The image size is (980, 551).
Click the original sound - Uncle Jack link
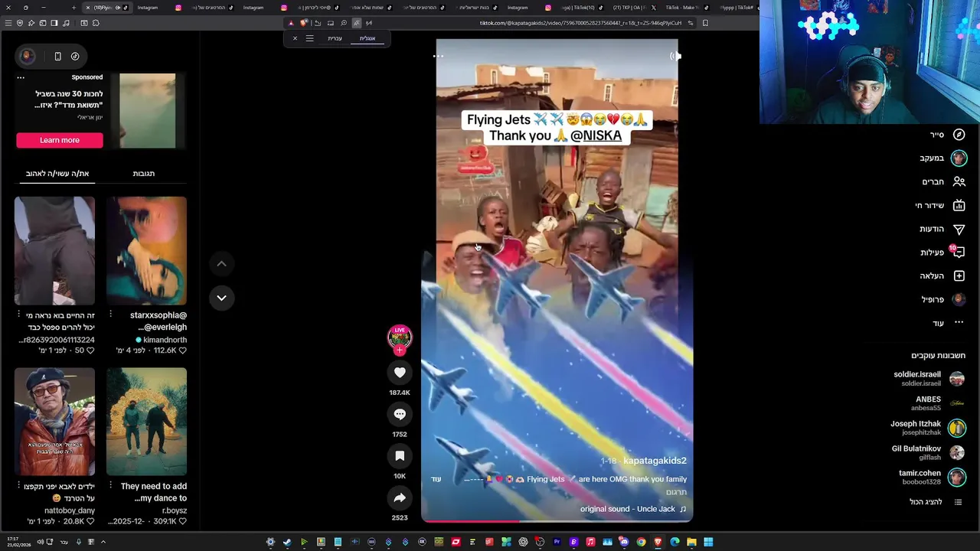point(632,509)
